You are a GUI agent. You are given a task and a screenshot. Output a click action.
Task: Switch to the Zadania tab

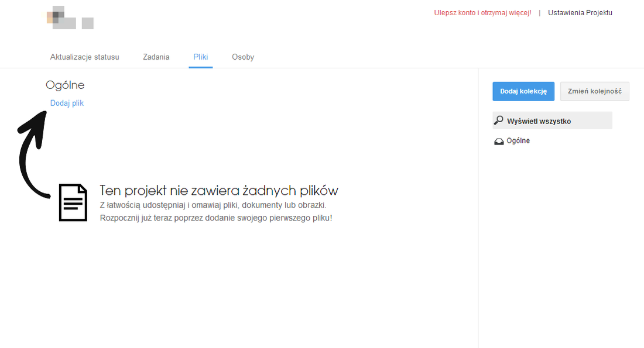[x=156, y=57]
